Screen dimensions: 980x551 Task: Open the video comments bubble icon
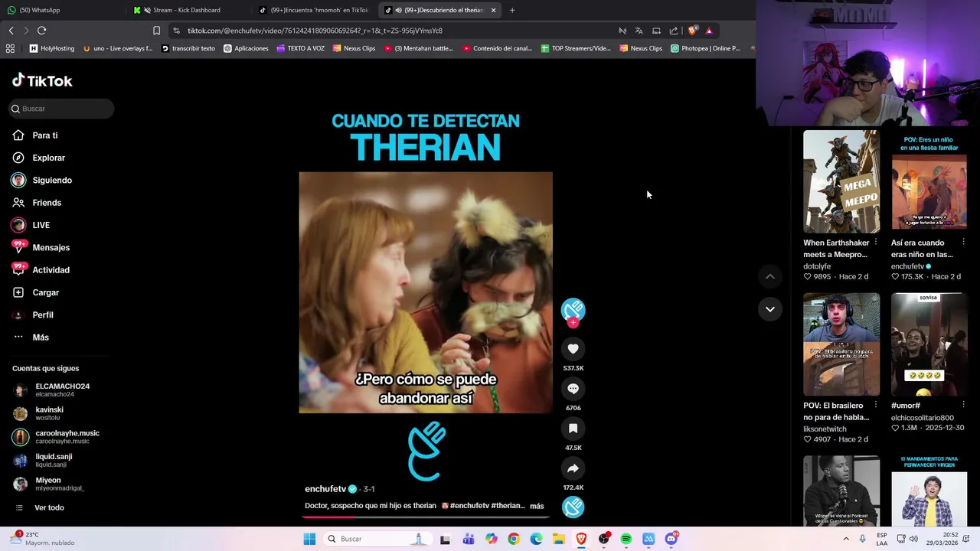[x=573, y=389]
